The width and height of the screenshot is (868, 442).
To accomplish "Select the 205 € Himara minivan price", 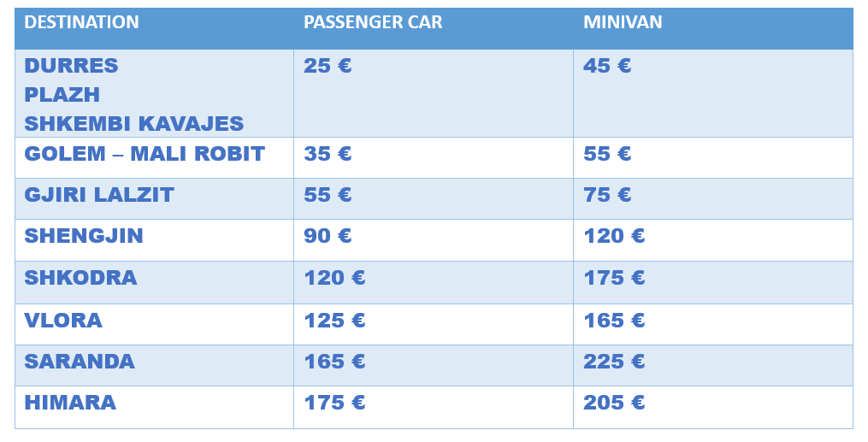I will point(614,403).
